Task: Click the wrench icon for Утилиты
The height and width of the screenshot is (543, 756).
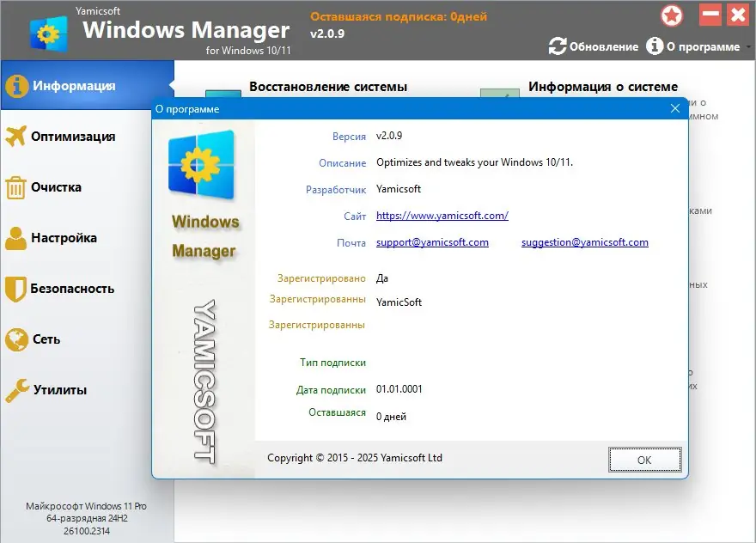Action: point(17,390)
